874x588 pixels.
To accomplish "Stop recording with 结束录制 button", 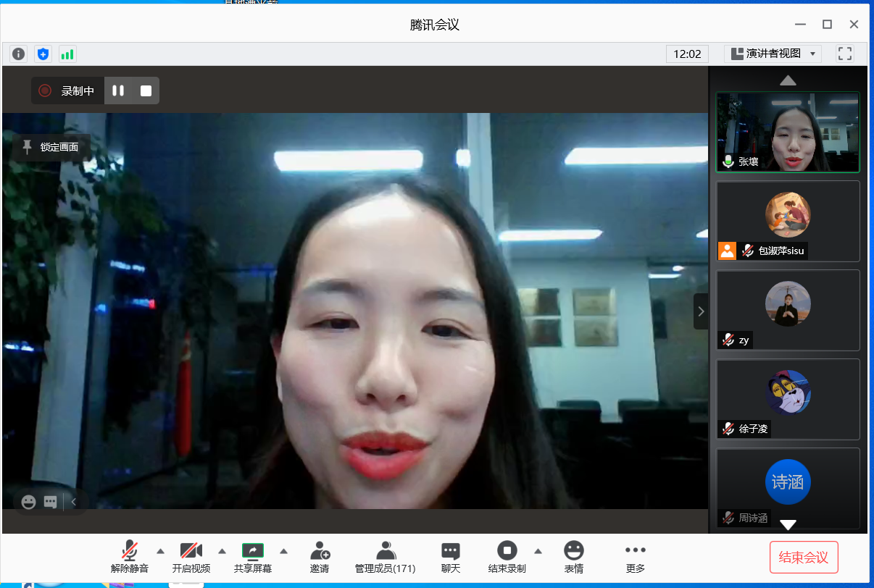I will pos(507,557).
